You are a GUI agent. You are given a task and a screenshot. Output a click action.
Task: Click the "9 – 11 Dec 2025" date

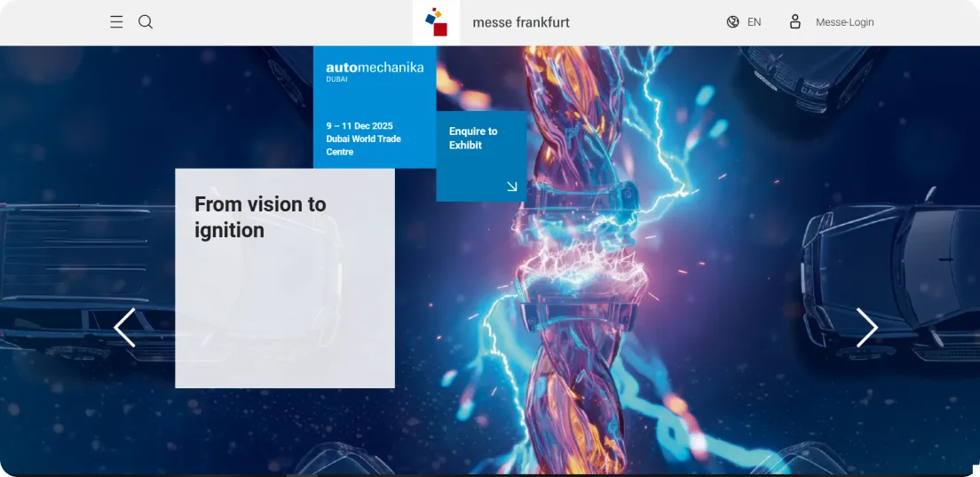click(x=360, y=126)
